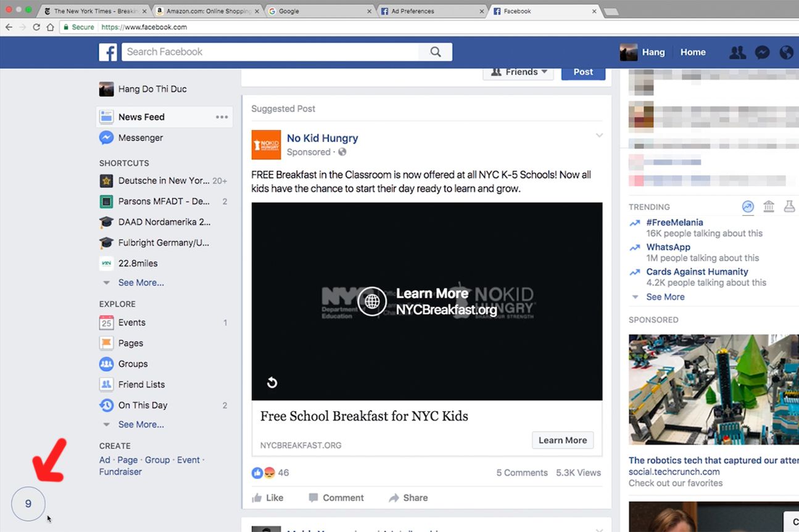Open DAAD Nordamerika shortcut
This screenshot has height=532, width=799.
pyautogui.click(x=164, y=222)
